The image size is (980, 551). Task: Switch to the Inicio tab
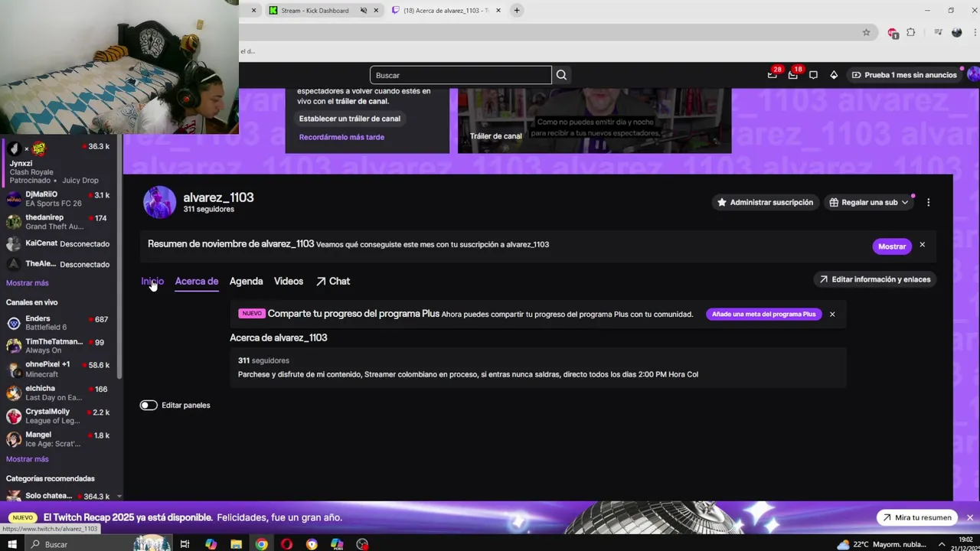pyautogui.click(x=152, y=281)
